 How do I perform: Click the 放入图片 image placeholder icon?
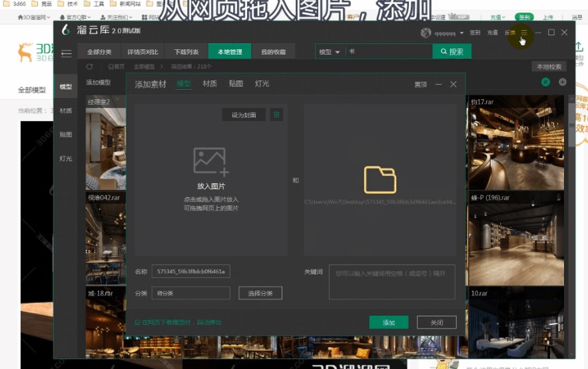210,161
